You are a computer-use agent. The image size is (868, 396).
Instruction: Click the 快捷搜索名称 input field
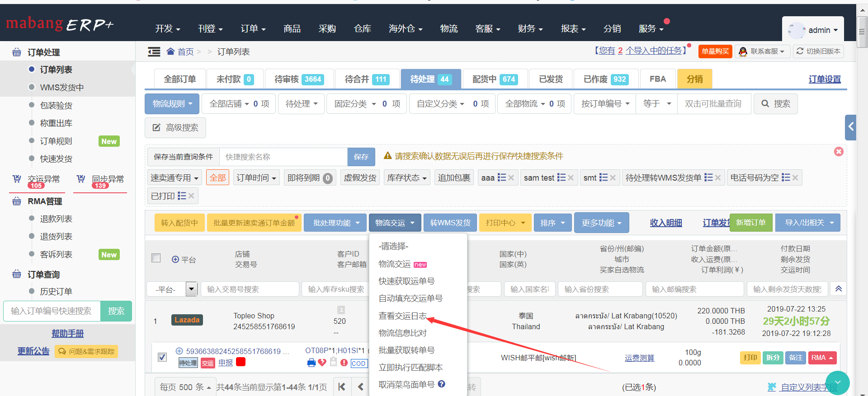(283, 157)
